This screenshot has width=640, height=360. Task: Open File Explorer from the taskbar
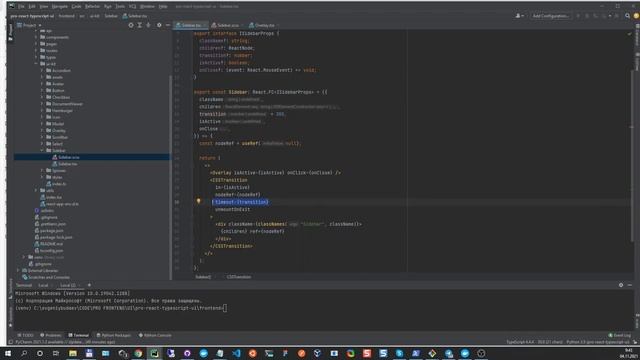click(x=73, y=353)
